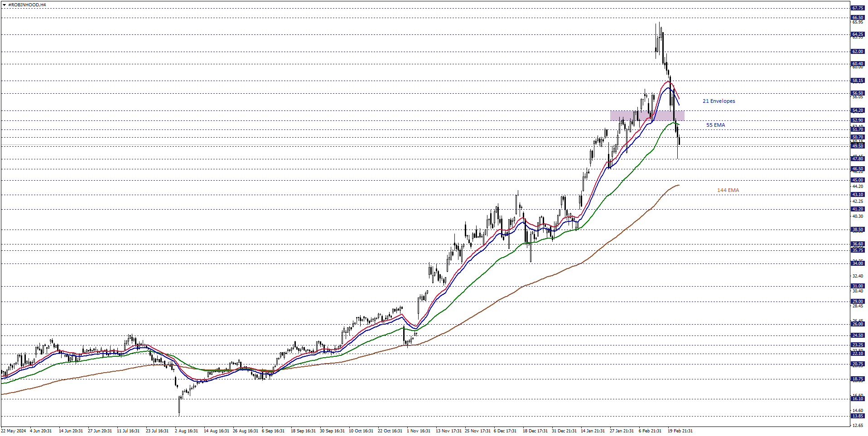Image resolution: width=868 pixels, height=436 pixels.
Task: Click the '2 Aug 16:31' time axis label
Action: click(186, 431)
